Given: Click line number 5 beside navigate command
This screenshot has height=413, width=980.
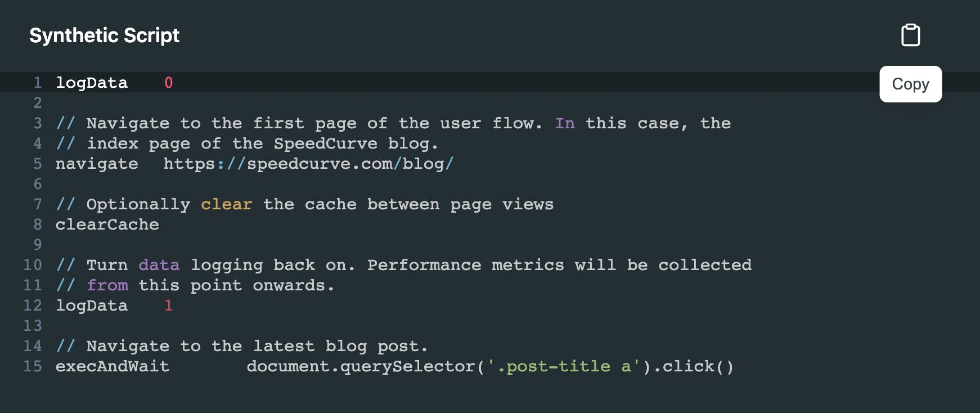Looking at the screenshot, I should click(x=37, y=164).
